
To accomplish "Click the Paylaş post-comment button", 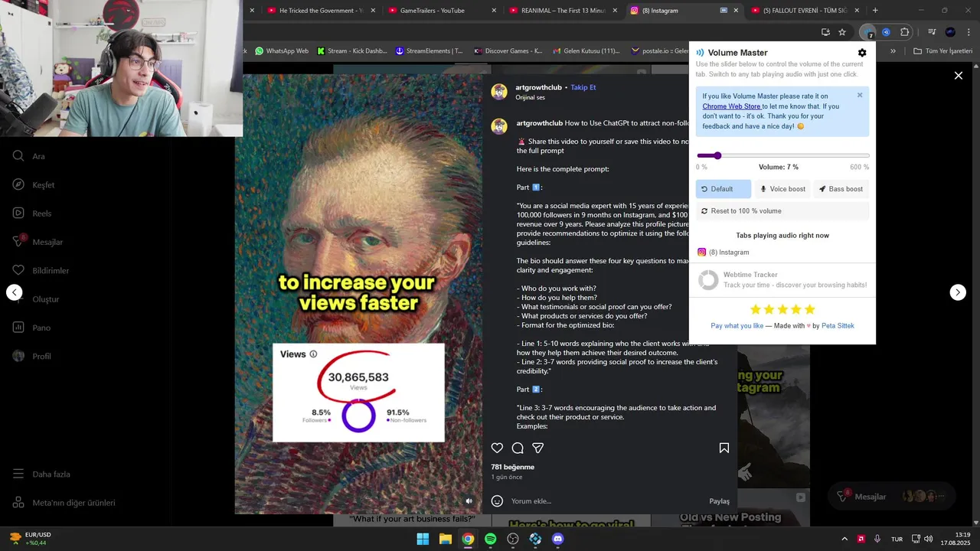I will pyautogui.click(x=719, y=501).
